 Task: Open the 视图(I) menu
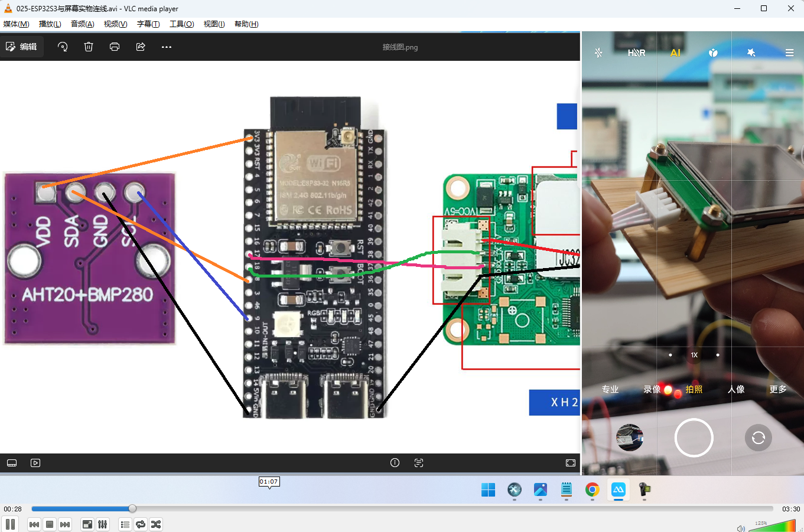214,24
